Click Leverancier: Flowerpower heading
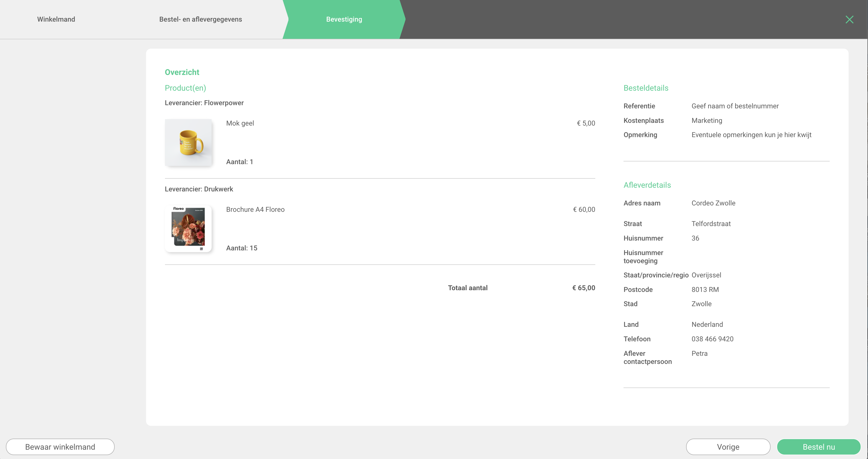This screenshot has height=459, width=868. [204, 103]
